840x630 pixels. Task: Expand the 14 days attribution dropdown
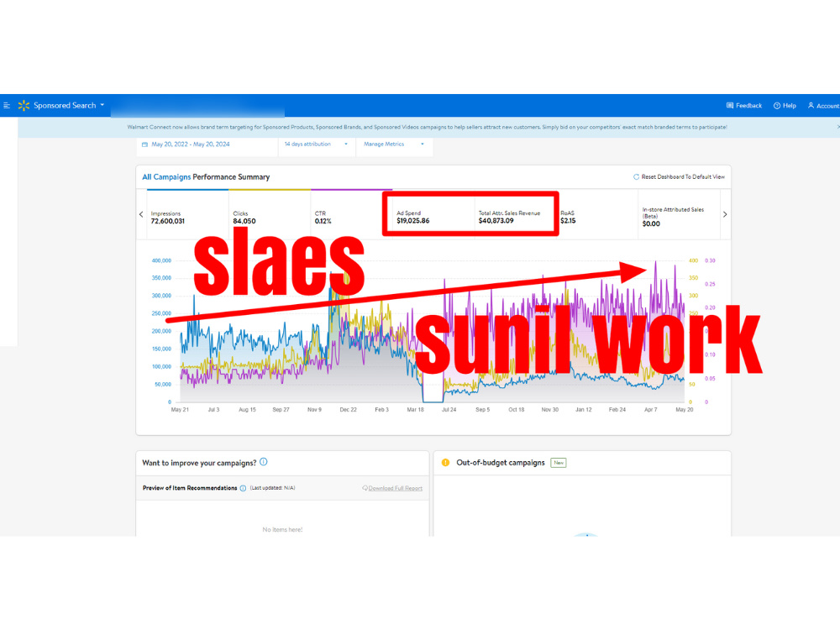317,144
